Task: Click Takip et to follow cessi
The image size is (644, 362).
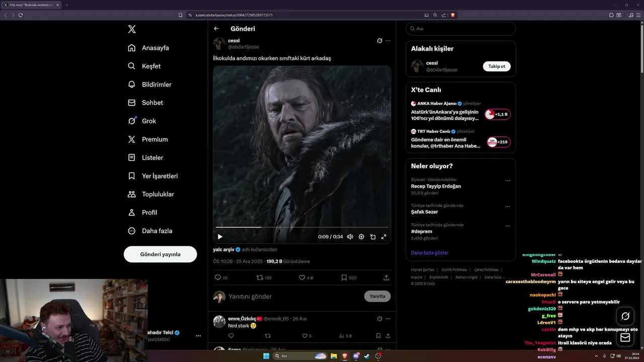Action: (497, 66)
